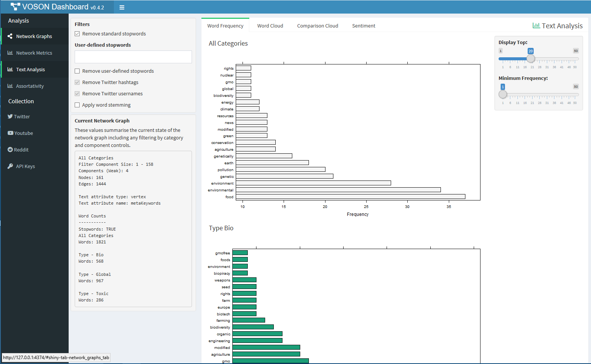This screenshot has width=591, height=364.
Task: Collapse the sidebar with the hamburger toggle
Action: [x=121, y=7]
